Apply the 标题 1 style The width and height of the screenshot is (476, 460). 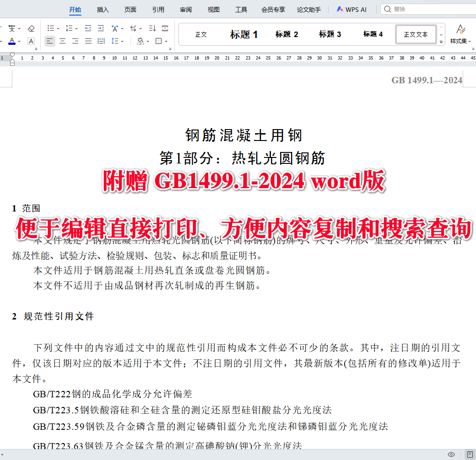pos(244,35)
